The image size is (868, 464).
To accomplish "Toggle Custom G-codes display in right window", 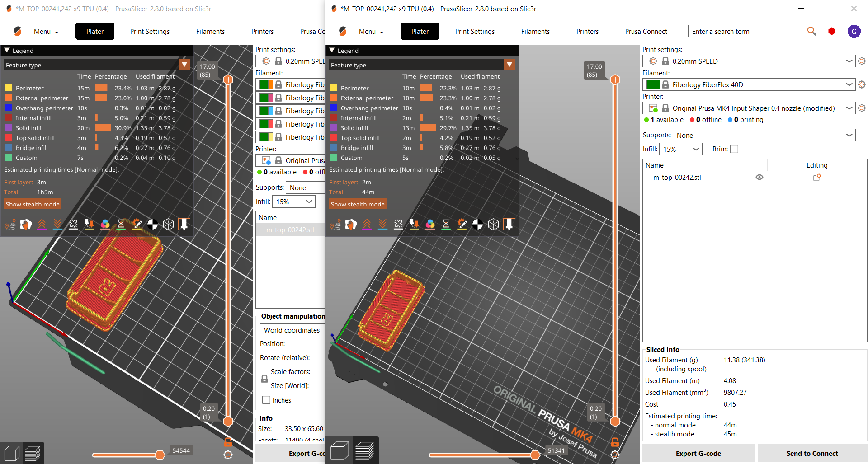I will point(462,224).
